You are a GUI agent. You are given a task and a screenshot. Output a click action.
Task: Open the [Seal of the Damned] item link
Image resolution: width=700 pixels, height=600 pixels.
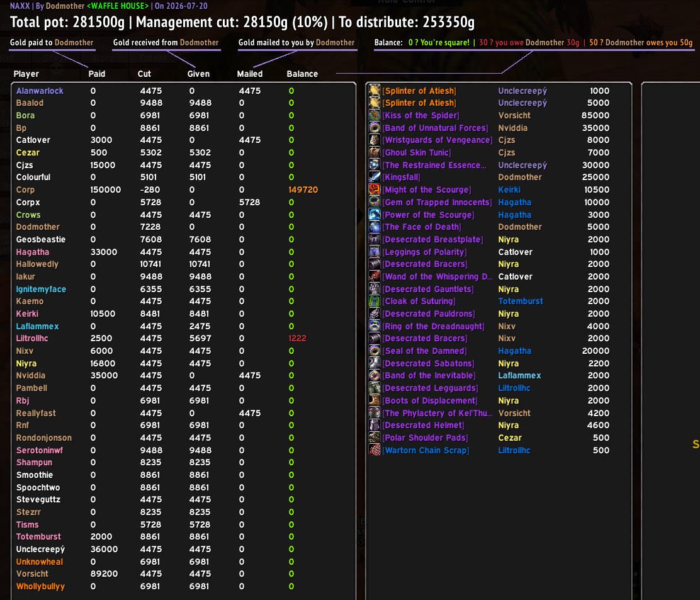coord(424,351)
